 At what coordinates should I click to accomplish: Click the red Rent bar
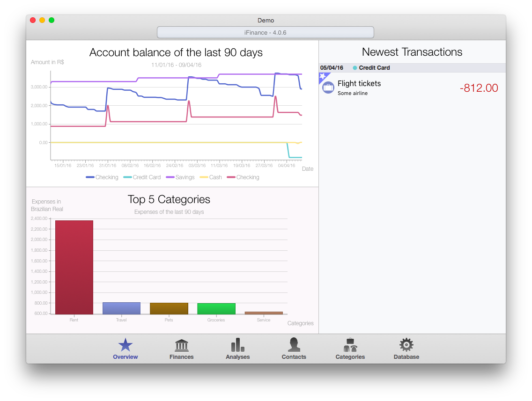coord(74,267)
